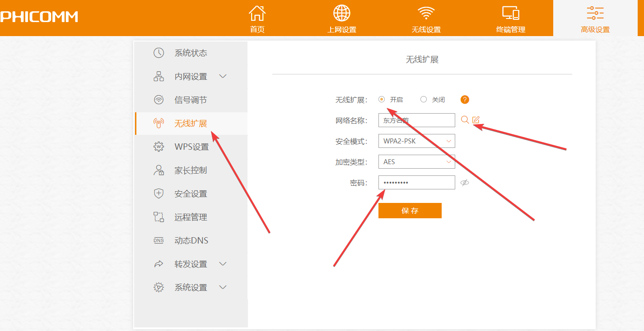Switch to the 上网设置 tab
Viewport: 644px width, 331px height.
(x=342, y=18)
